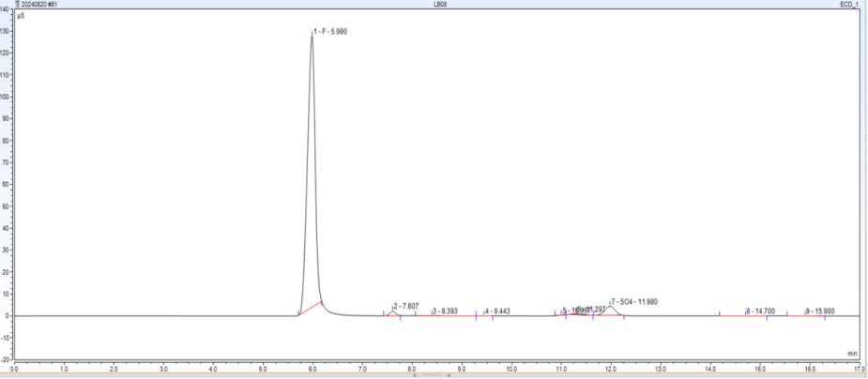The image size is (868, 379).
Task: Click the LB08 header label
Action: pyautogui.click(x=439, y=4)
